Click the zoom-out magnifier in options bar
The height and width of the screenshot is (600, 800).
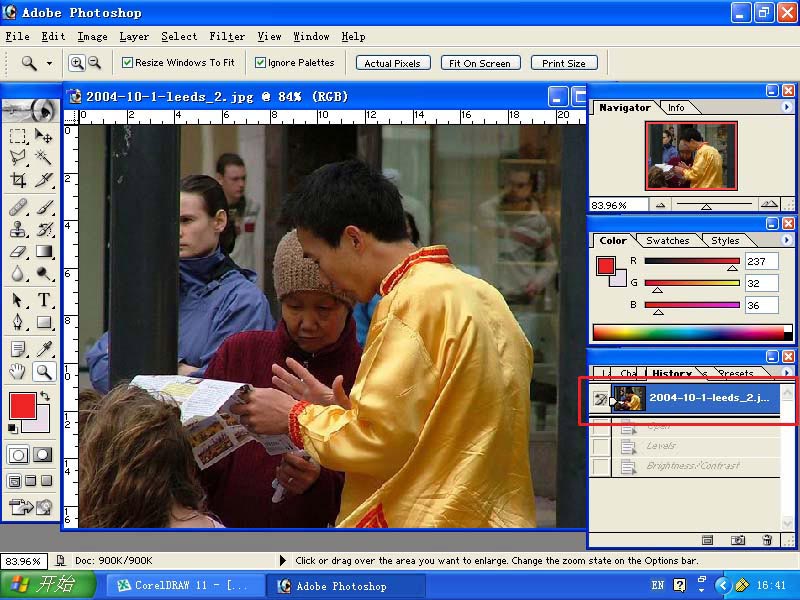click(x=94, y=63)
